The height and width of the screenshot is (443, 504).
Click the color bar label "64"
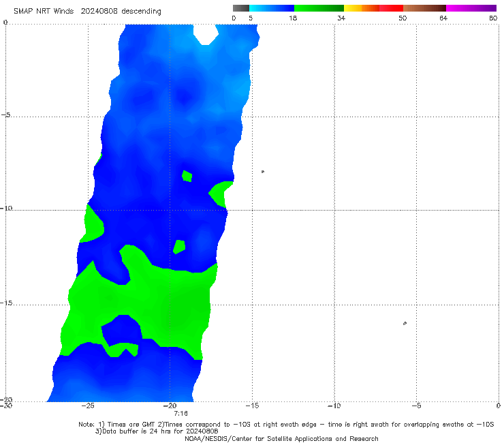pos(443,18)
